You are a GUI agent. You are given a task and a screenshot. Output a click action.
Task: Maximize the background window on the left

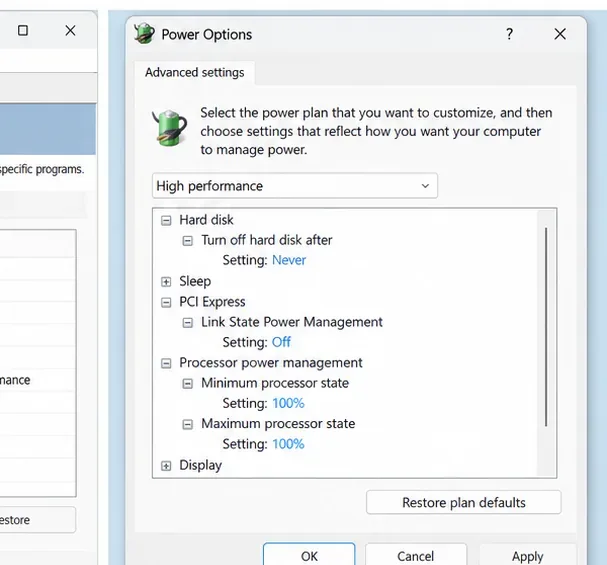click(x=23, y=30)
